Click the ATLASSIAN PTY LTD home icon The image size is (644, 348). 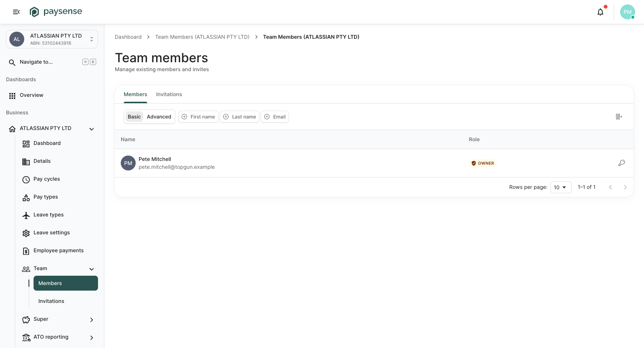[12, 129]
